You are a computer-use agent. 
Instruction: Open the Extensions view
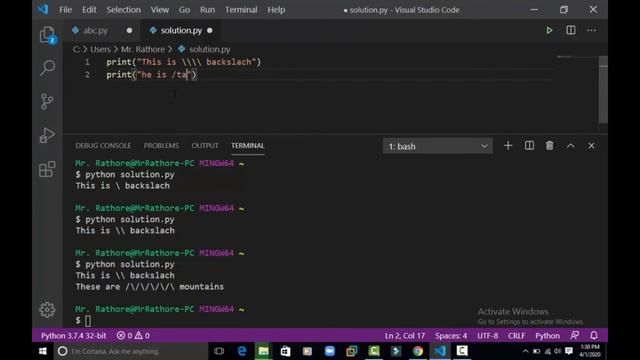tap(47, 169)
